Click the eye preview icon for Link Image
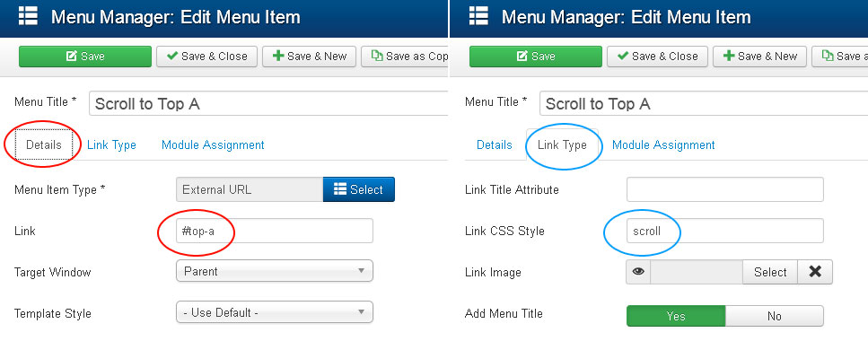The height and width of the screenshot is (341, 868). [639, 272]
